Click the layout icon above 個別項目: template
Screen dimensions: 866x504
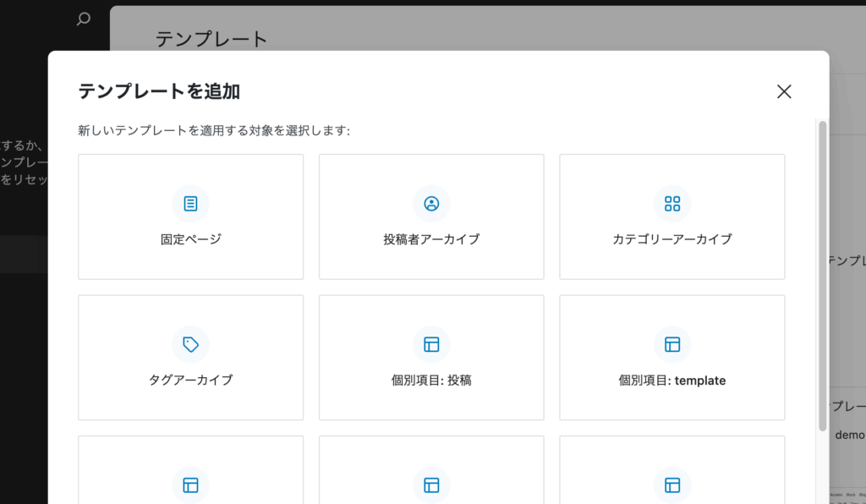672,344
